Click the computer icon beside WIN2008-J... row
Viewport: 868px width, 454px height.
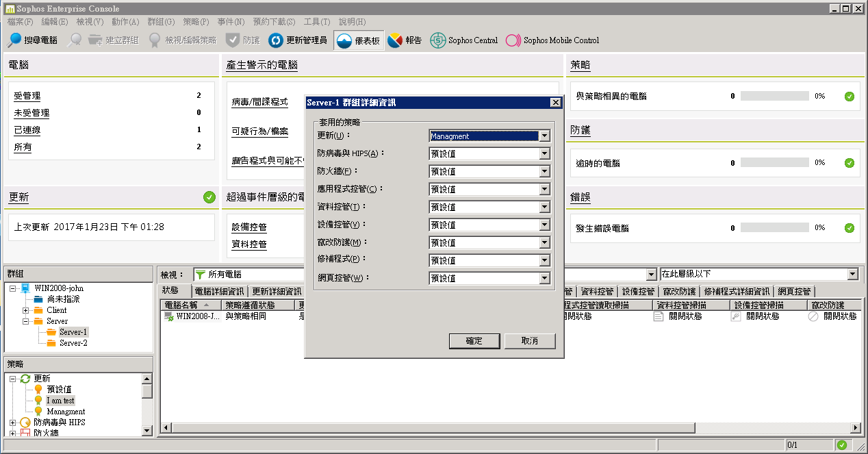(x=169, y=316)
